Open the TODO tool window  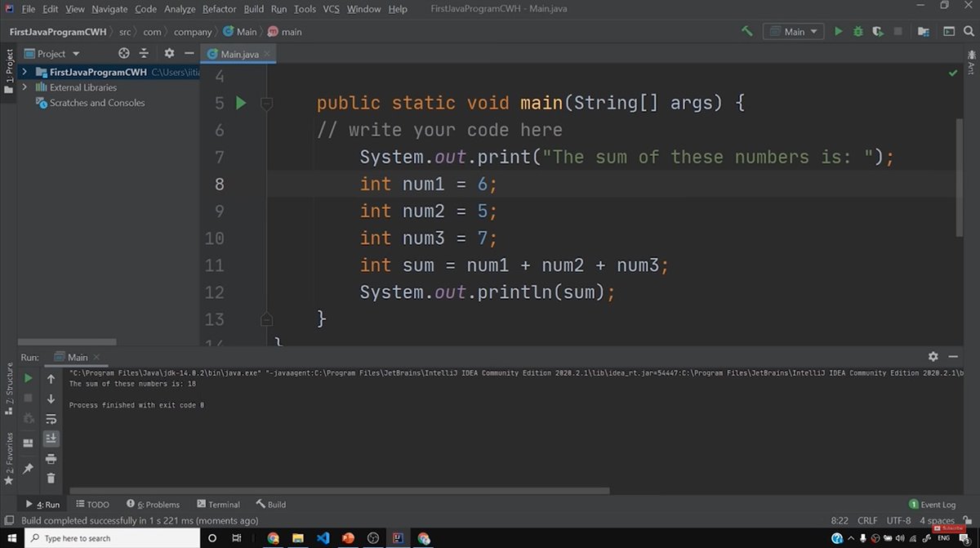(92, 504)
